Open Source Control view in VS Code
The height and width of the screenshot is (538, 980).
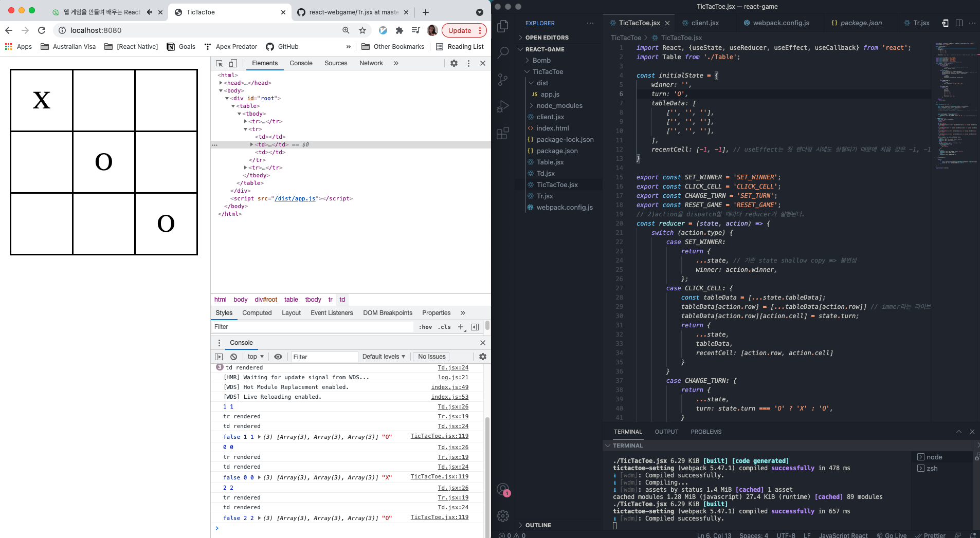point(503,79)
